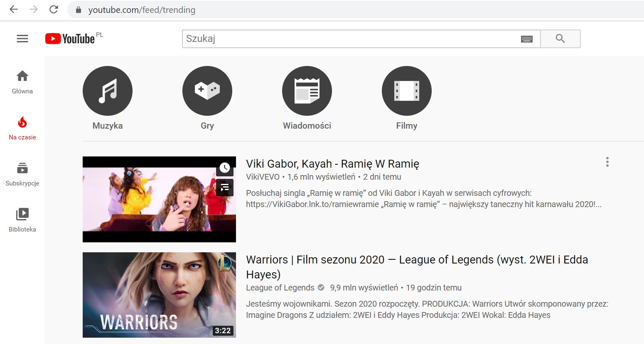Open the on-screen keyboard icon in search
The width and height of the screenshot is (644, 344).
click(x=527, y=39)
